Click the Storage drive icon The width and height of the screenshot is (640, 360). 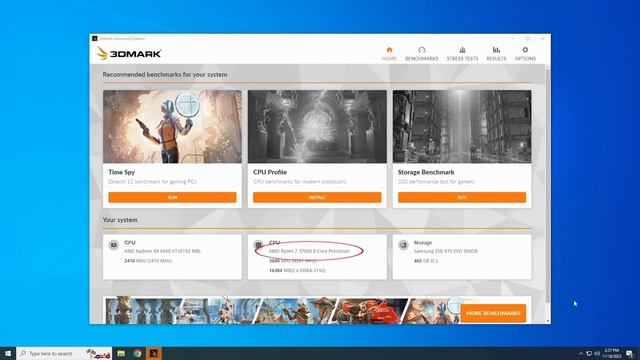[x=403, y=245]
